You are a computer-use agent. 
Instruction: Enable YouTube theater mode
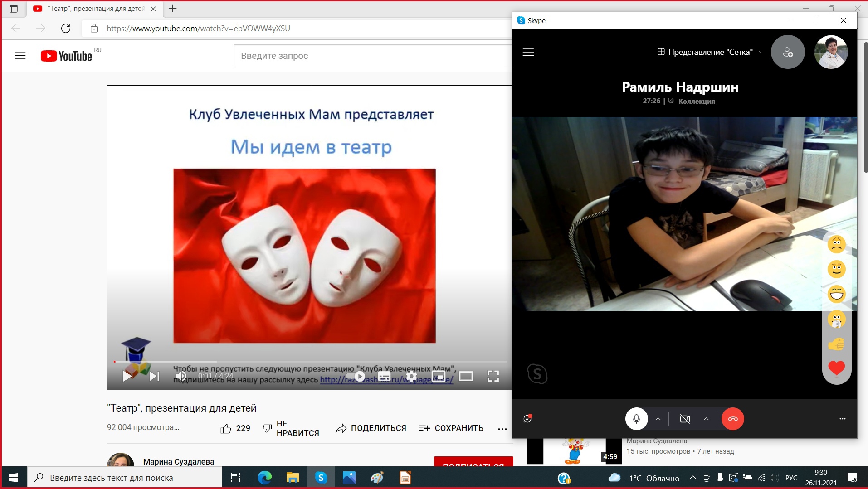click(x=466, y=376)
